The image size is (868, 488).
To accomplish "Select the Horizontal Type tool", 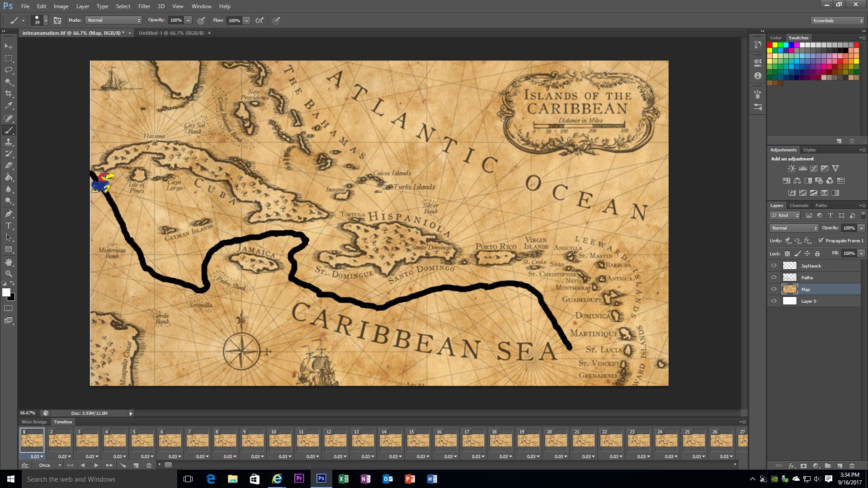I will (9, 225).
